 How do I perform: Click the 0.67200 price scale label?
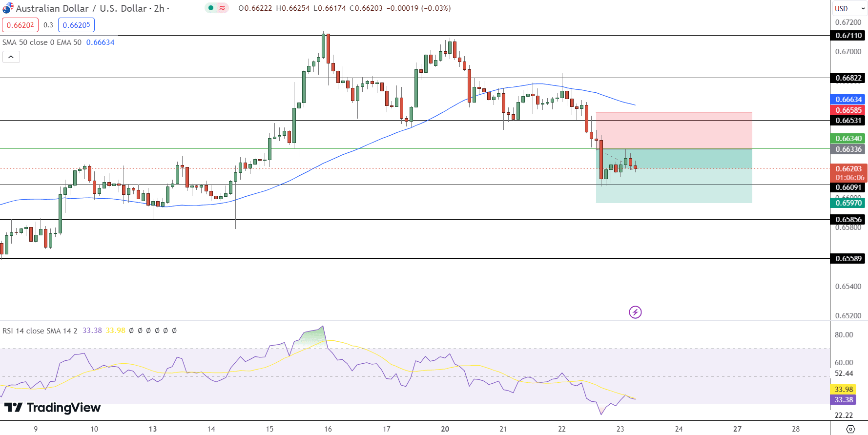pyautogui.click(x=848, y=22)
